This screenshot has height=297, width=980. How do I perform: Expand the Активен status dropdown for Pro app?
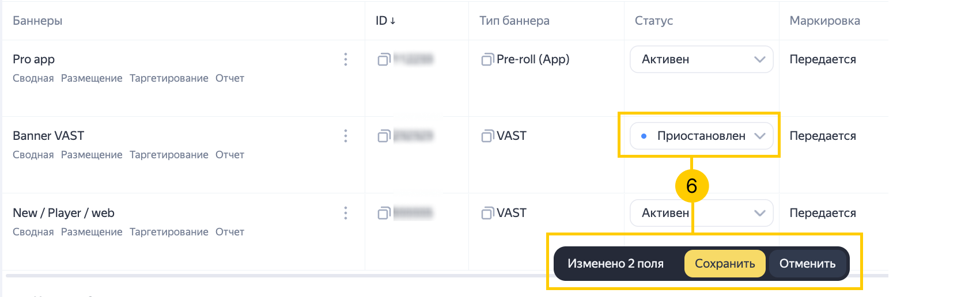(x=701, y=59)
